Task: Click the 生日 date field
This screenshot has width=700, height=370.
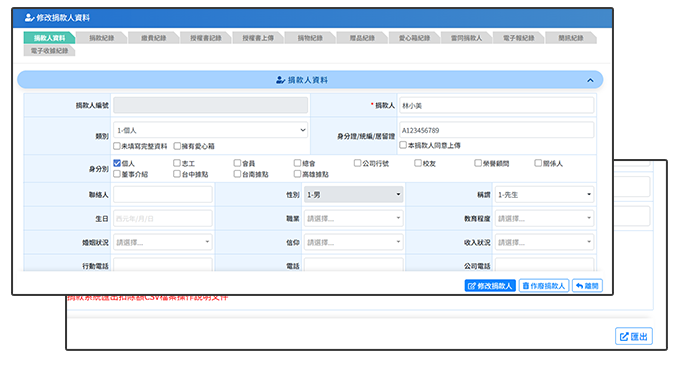Action: [x=162, y=218]
